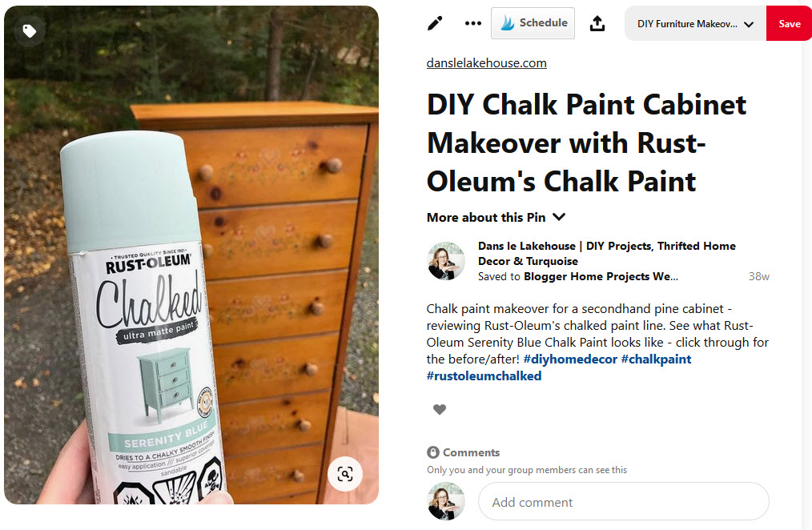
Task: Click the Dans le Lakehouse profile name
Action: [x=606, y=254]
